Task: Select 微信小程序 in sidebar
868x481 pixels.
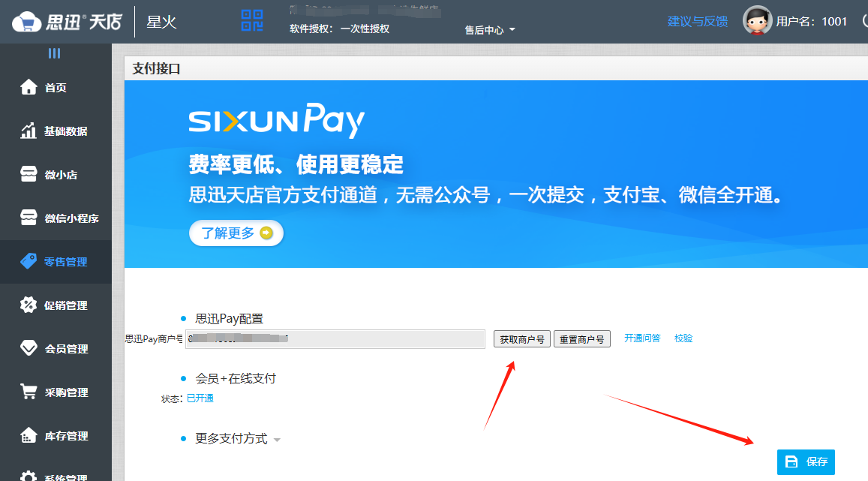Action: coord(56,218)
